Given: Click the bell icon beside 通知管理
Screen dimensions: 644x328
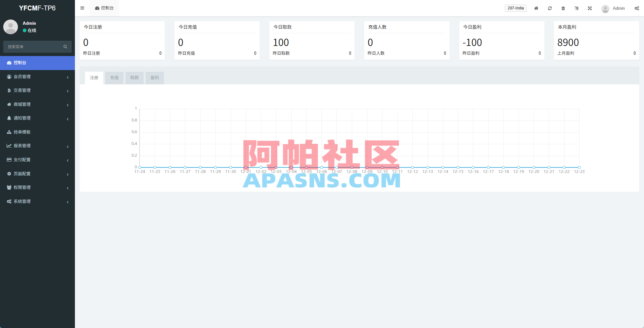Looking at the screenshot, I should 9,118.
